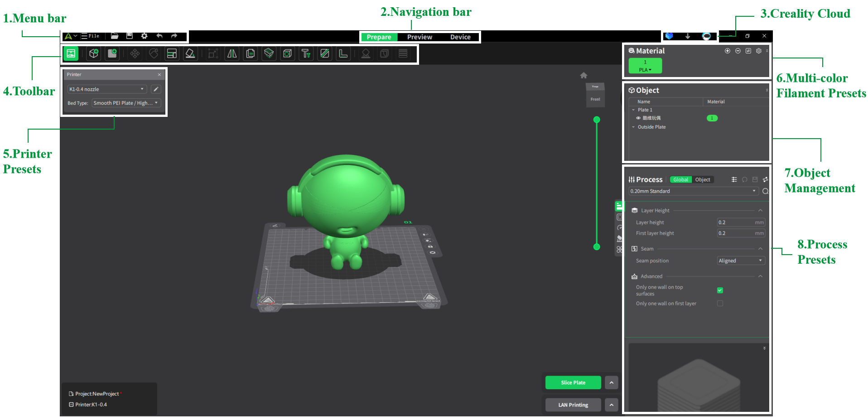Select the Rotate tool in the toolbar
Viewport: 868px width, 420px height.
(x=153, y=53)
